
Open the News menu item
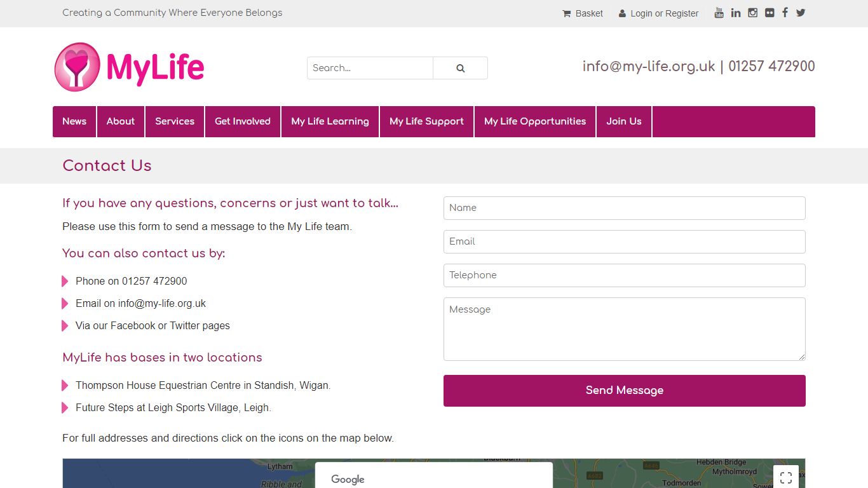74,121
